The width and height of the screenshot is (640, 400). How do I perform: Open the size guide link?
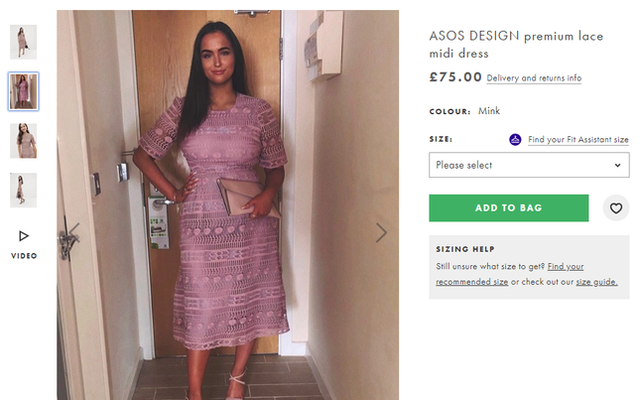595,282
